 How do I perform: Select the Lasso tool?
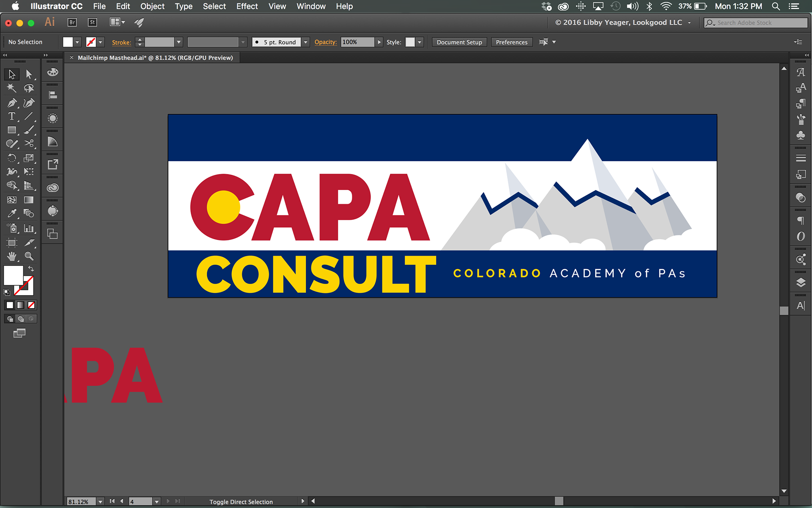click(29, 88)
